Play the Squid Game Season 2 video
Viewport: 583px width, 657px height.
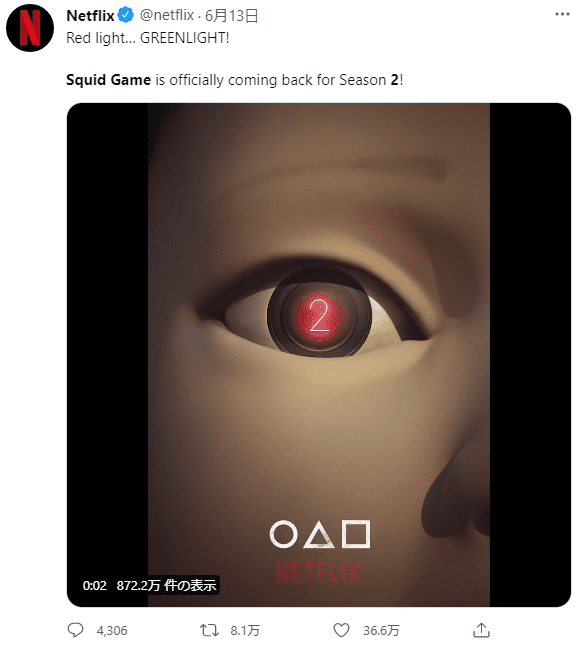click(319, 354)
